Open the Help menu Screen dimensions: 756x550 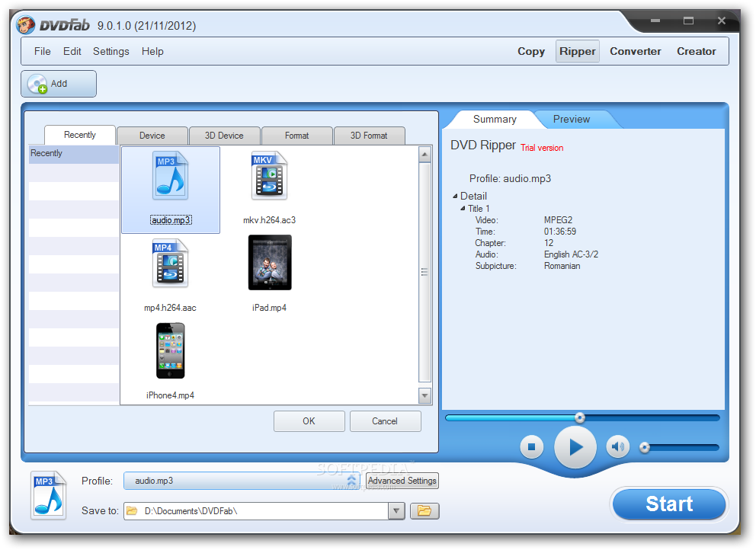pos(152,52)
